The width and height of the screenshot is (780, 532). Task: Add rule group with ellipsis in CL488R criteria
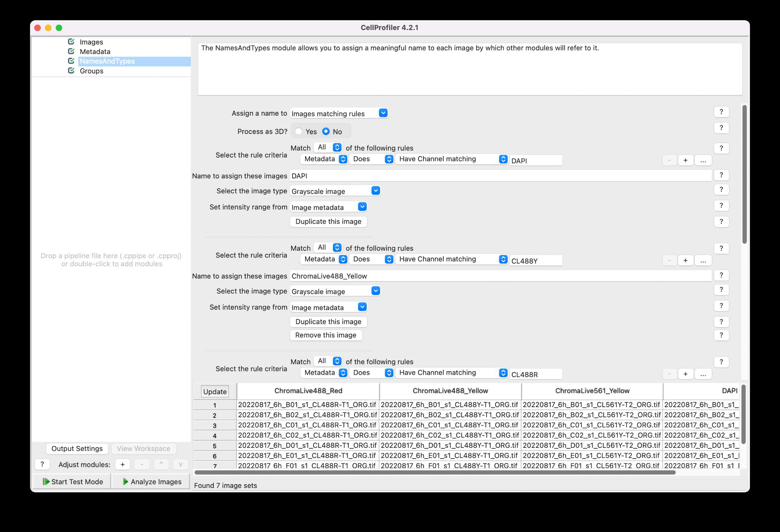pyautogui.click(x=703, y=374)
